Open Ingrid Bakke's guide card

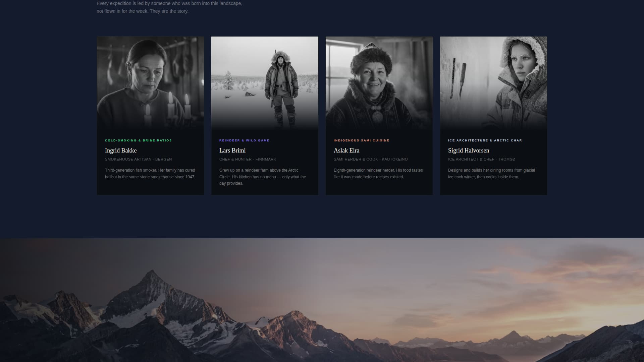pos(150,116)
